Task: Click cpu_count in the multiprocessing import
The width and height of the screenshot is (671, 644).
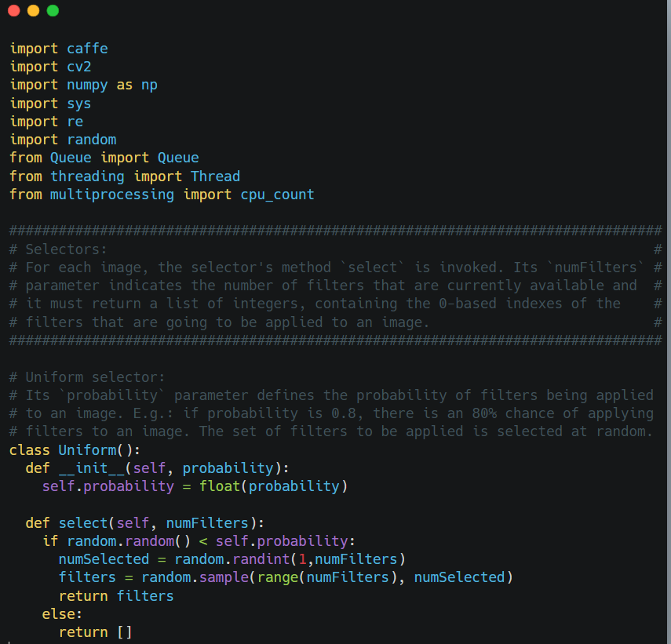Action: (x=277, y=195)
